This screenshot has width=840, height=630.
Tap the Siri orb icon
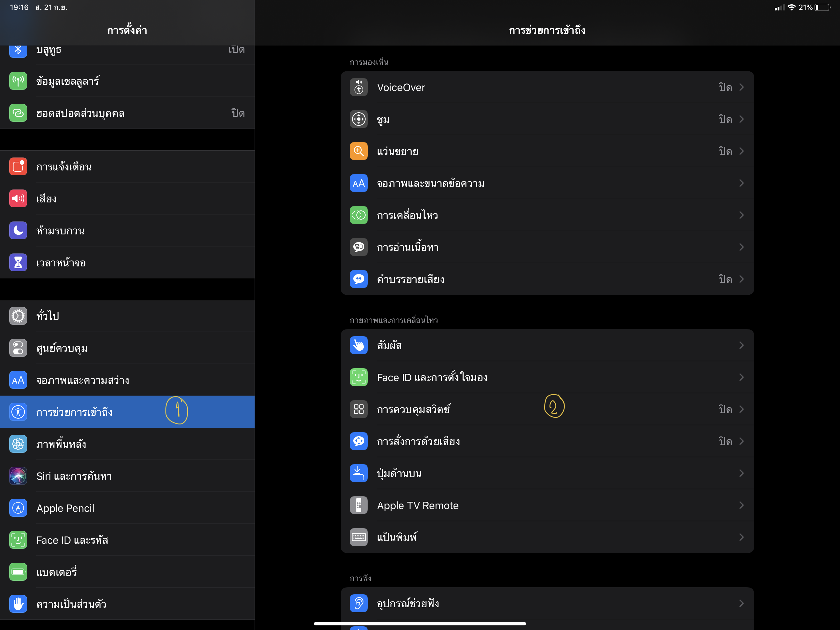(x=18, y=476)
